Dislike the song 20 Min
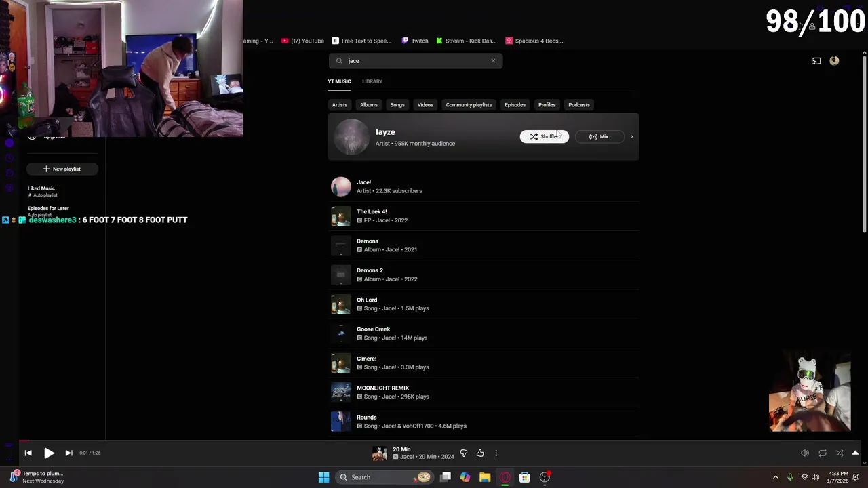868x488 pixels. coord(464,453)
